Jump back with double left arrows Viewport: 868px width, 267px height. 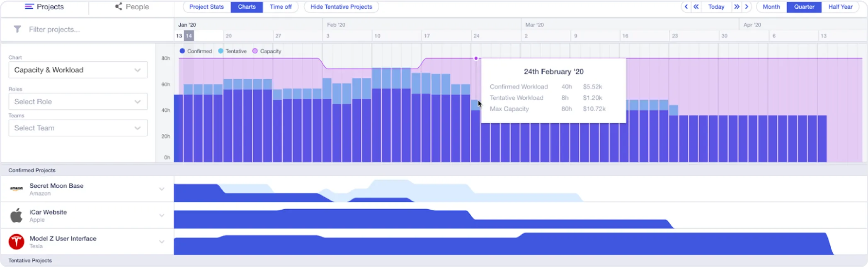[696, 7]
